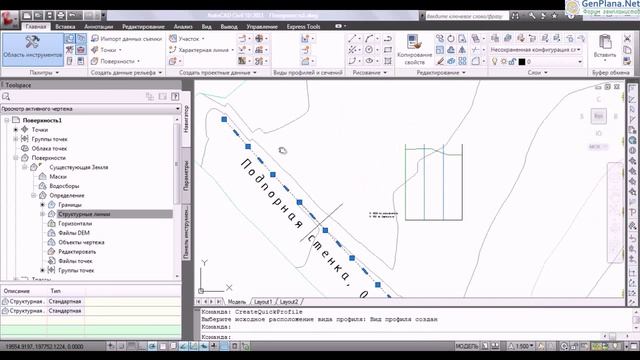Open the Просмотр активного чертежа dropdown
This screenshot has width=640, height=360.
[x=91, y=109]
